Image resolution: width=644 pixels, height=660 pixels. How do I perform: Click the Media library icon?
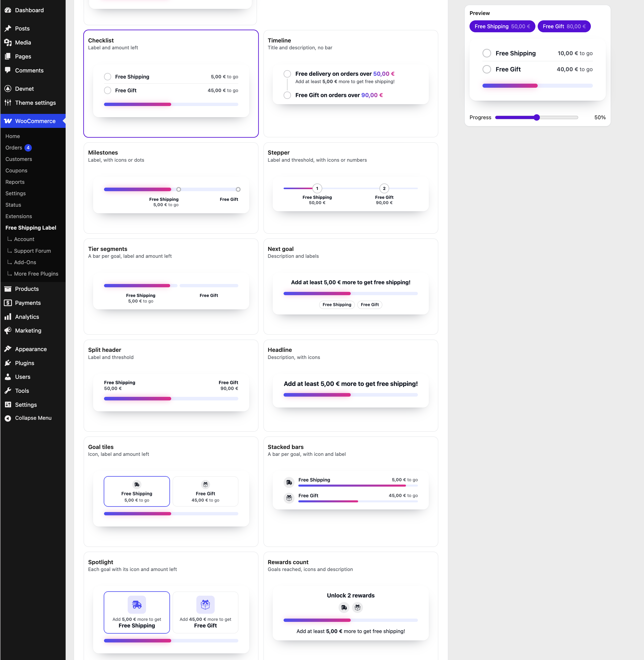pyautogui.click(x=8, y=43)
